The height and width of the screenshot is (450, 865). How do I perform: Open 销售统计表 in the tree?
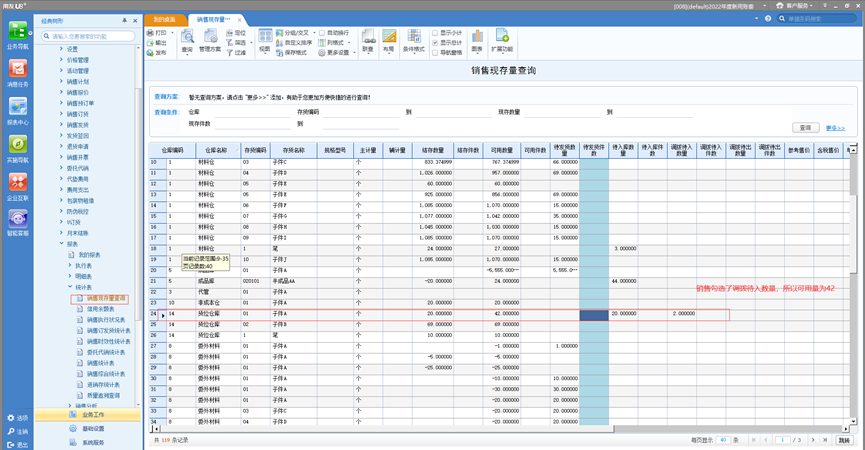[100, 363]
